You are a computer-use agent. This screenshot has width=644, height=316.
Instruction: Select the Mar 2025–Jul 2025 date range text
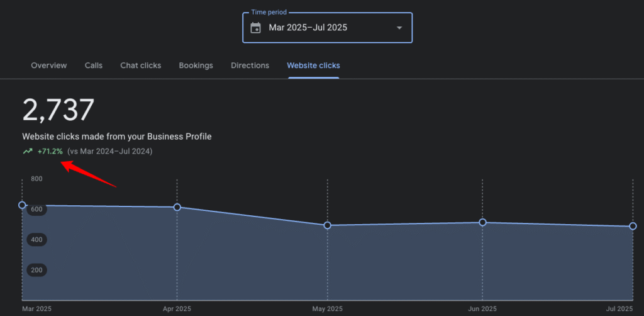coord(308,28)
